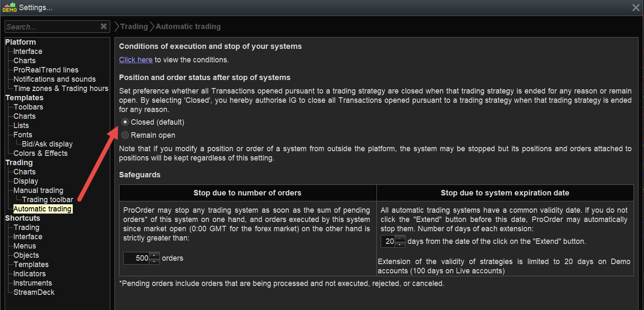Click the Trading breadcrumb item
644x310 pixels.
(x=134, y=27)
